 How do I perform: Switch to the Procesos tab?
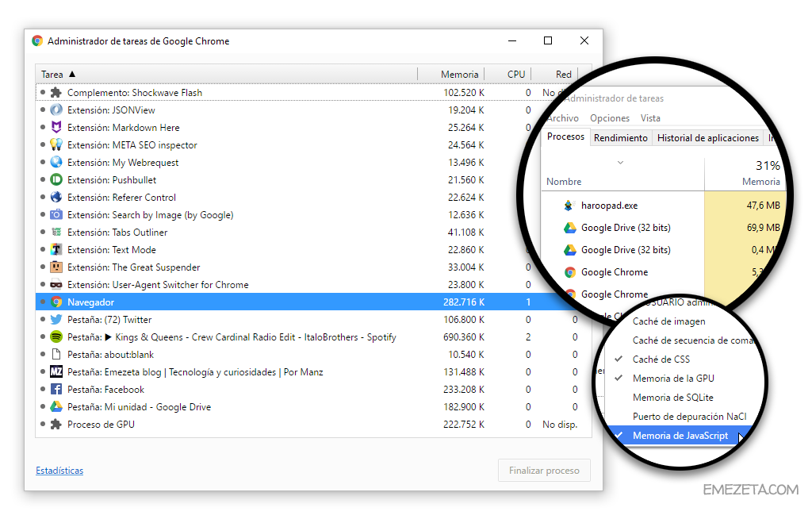(565, 137)
